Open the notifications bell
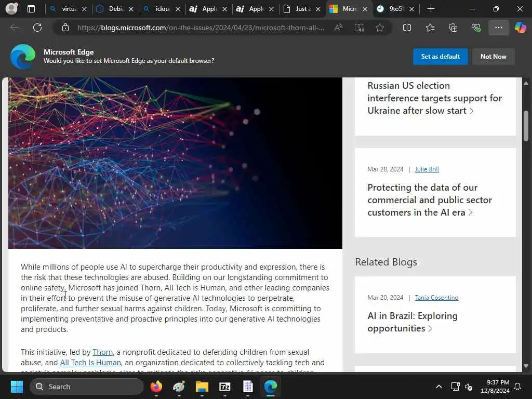The height and width of the screenshot is (399, 532). pyautogui.click(x=518, y=387)
